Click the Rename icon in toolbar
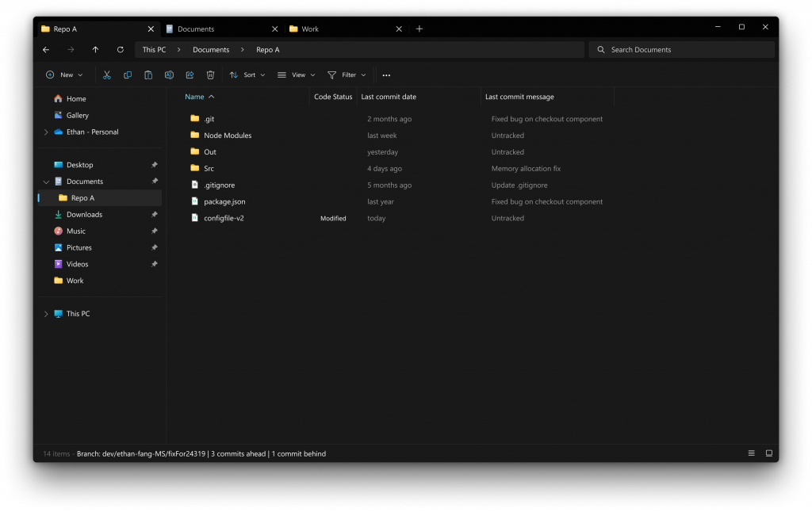Viewport: 812px width, 512px height. coord(169,75)
